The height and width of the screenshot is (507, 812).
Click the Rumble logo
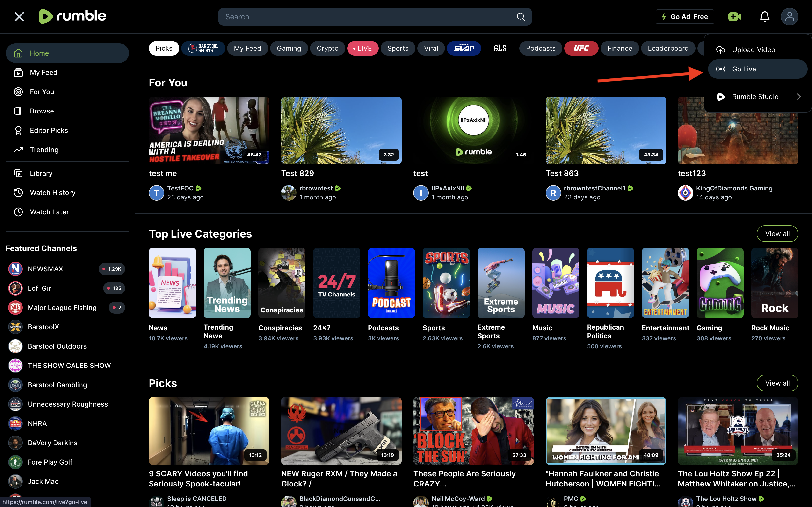point(72,16)
